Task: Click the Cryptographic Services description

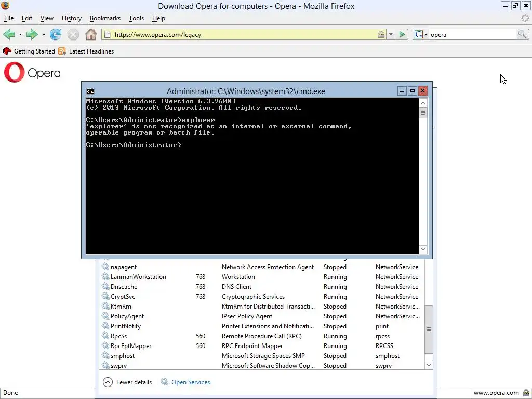Action: click(253, 296)
